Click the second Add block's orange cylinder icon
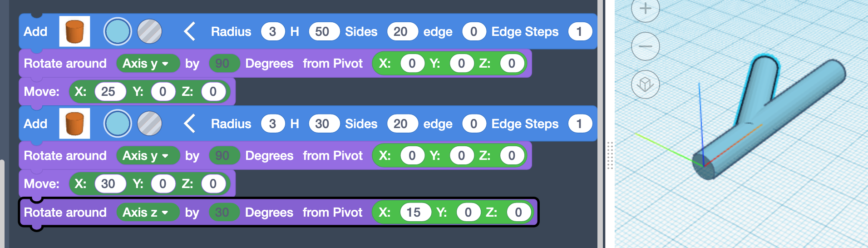This screenshot has height=248, width=868. point(74,124)
